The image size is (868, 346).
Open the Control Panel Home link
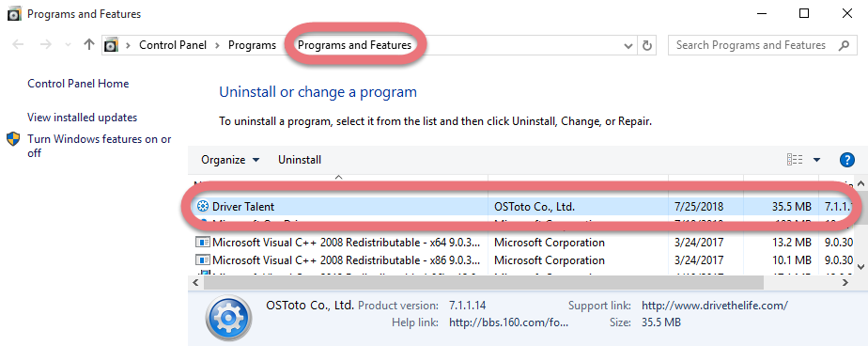click(x=78, y=84)
